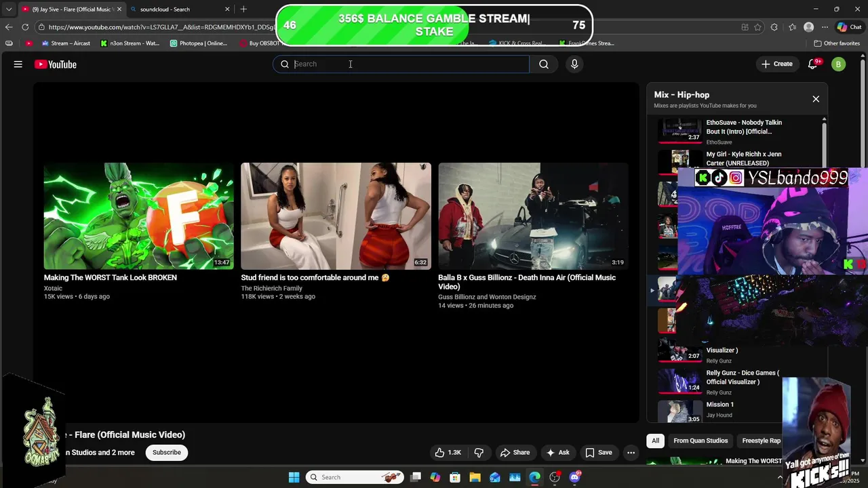Open the Copilot app from the taskbar
The width and height of the screenshot is (868, 488).
[x=435, y=477]
